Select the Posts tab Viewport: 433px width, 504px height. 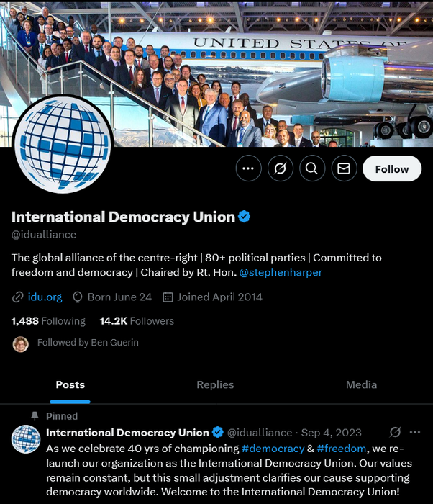pyautogui.click(x=70, y=384)
